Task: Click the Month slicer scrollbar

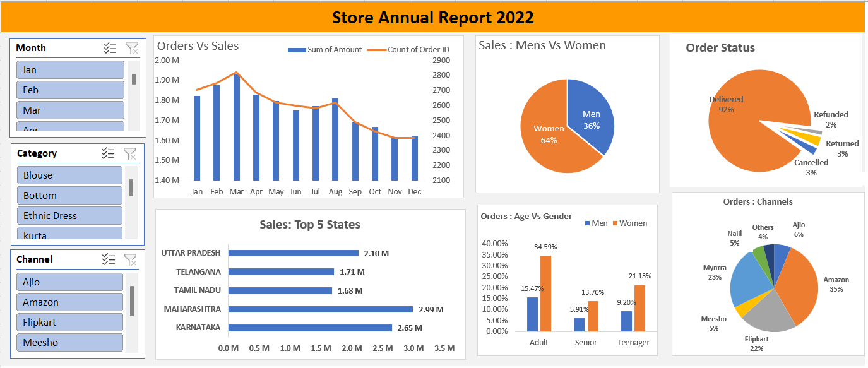Action: (x=134, y=79)
